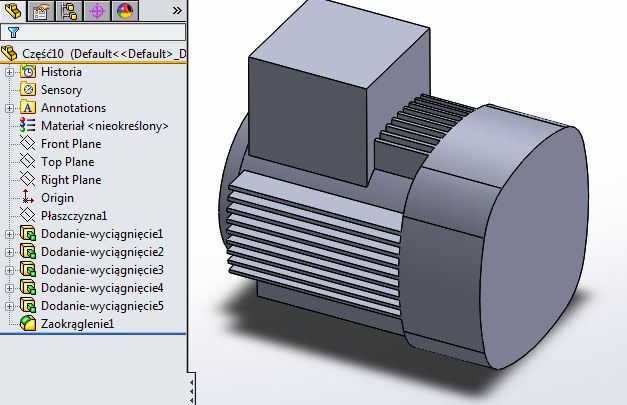
Task: Select the Sensory tree entry
Action: [61, 90]
